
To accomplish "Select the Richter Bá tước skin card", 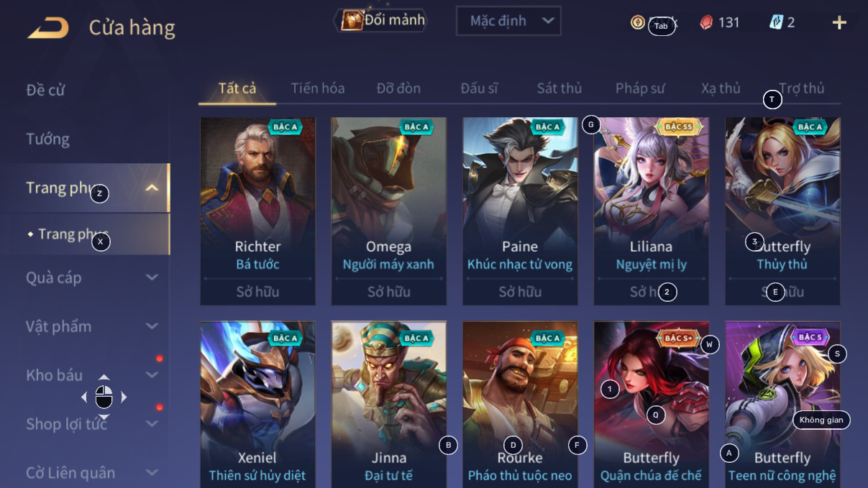I will pos(257,211).
